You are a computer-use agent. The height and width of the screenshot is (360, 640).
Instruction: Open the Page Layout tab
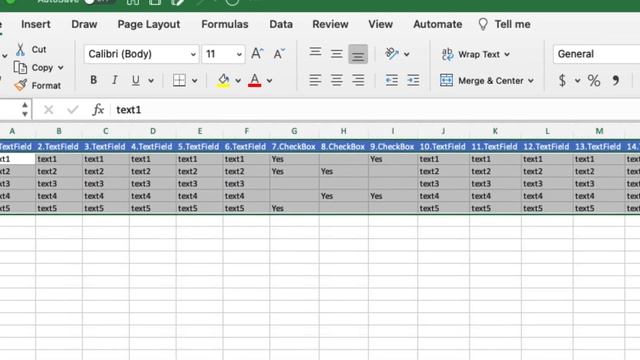pyautogui.click(x=149, y=24)
